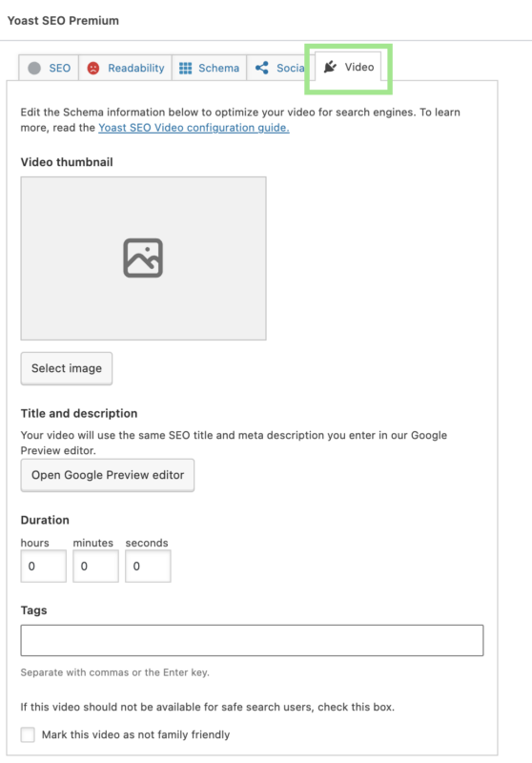Select the Video tab label

[359, 67]
